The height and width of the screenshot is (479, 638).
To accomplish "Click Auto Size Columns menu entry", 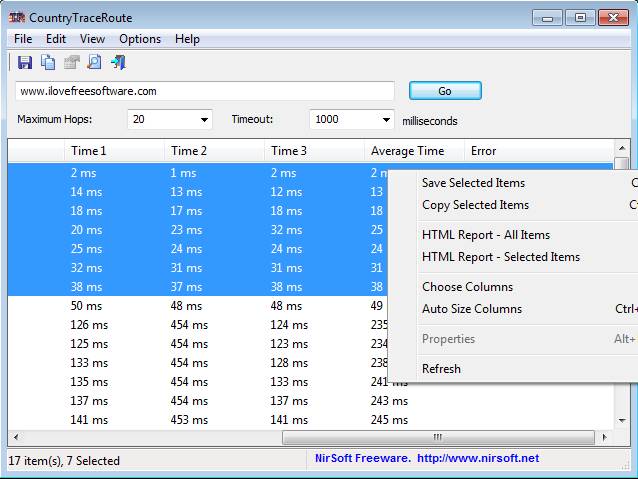I will point(471,309).
